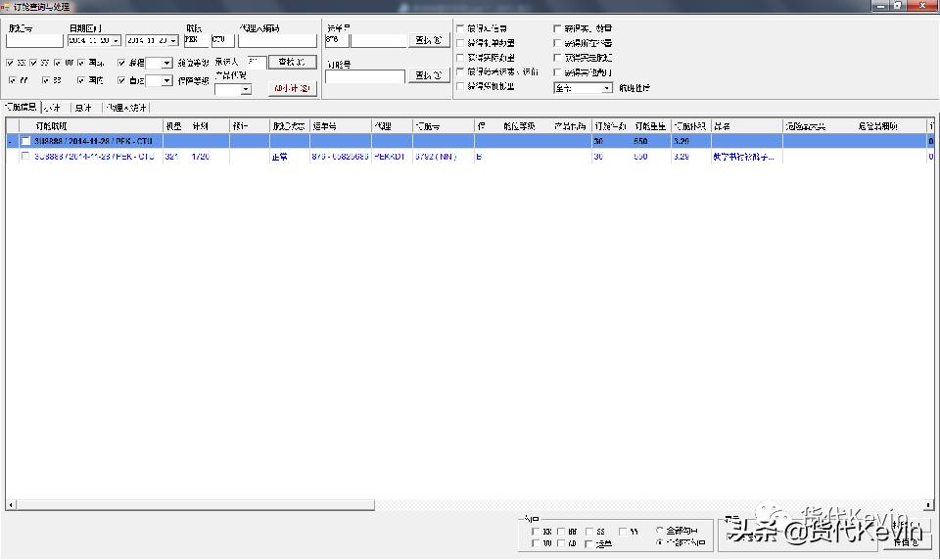
Task: Click the 订舱重量 column header
Action: 650,126
